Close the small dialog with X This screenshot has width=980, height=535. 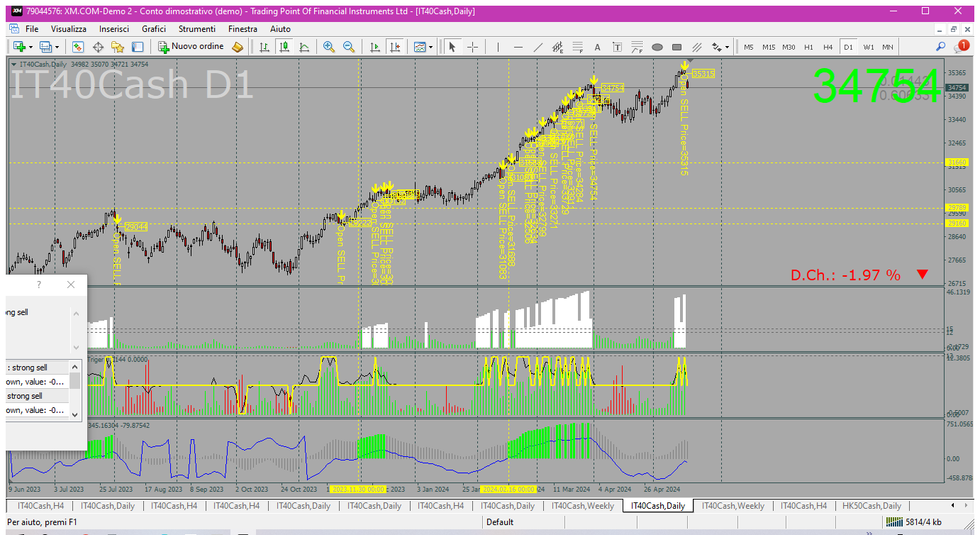[70, 285]
